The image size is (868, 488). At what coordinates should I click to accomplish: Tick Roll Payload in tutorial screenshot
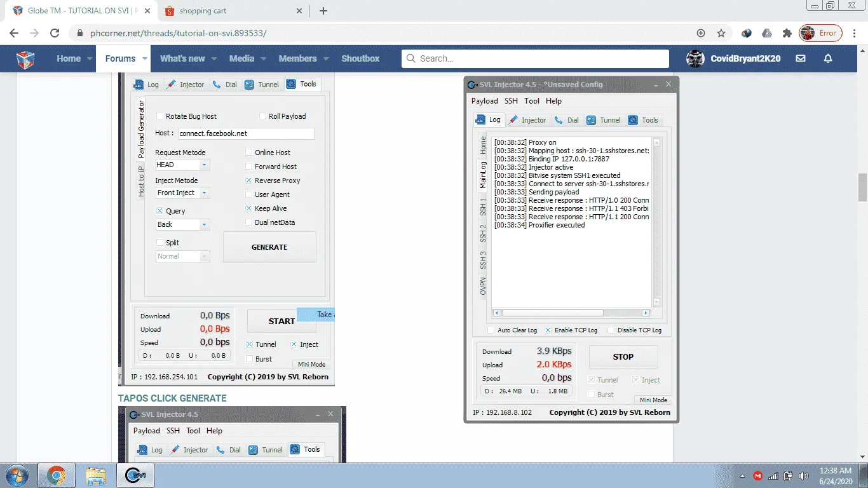pyautogui.click(x=263, y=116)
